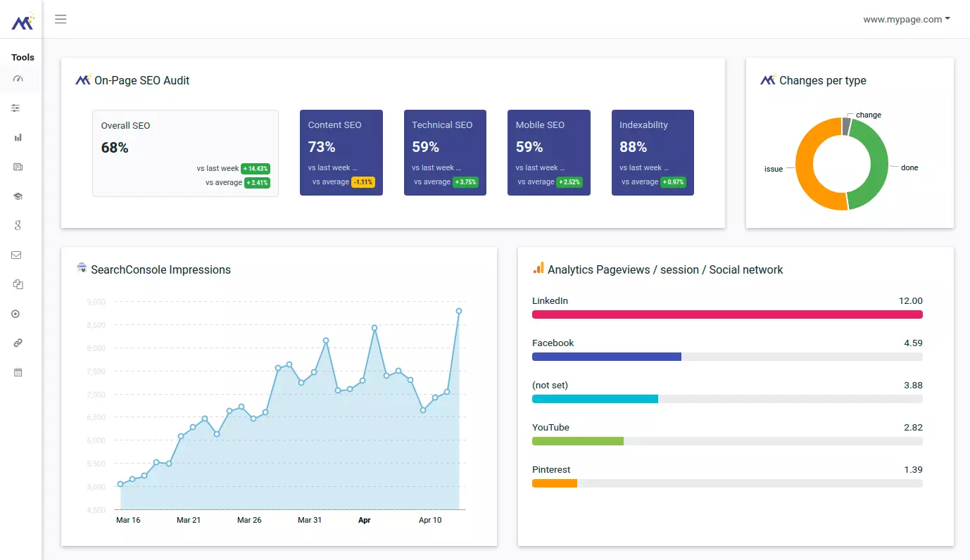Click the Facebook value 4.59
The image size is (970, 560).
point(913,343)
